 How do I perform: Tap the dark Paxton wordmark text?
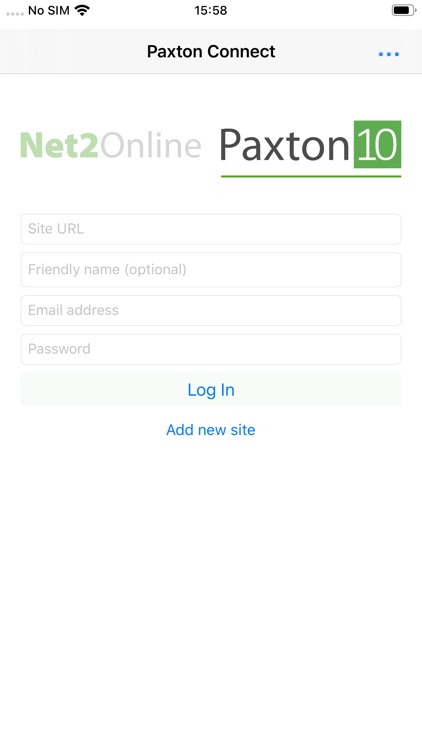point(284,145)
